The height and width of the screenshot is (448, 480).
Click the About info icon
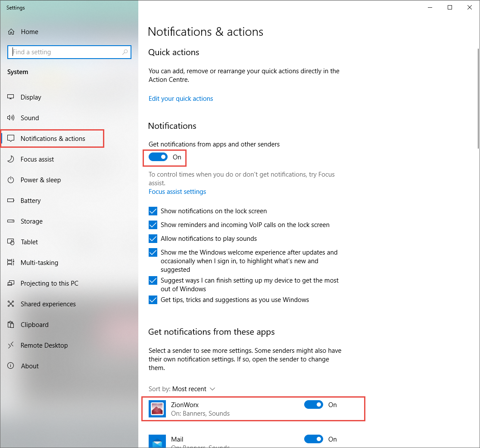[11, 366]
